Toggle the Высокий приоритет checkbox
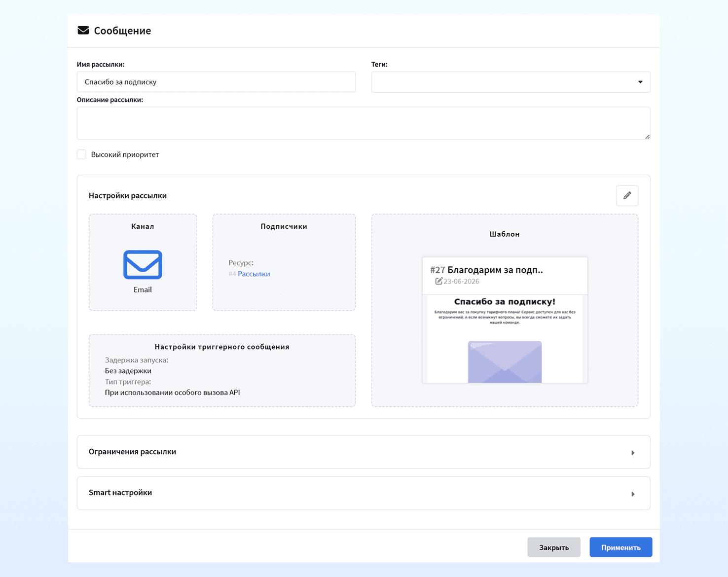 pos(82,155)
